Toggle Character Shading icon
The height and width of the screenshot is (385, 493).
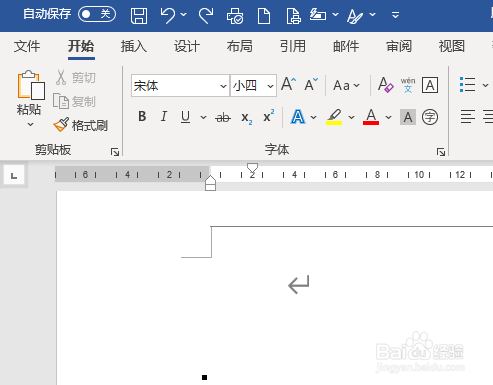pyautogui.click(x=408, y=117)
